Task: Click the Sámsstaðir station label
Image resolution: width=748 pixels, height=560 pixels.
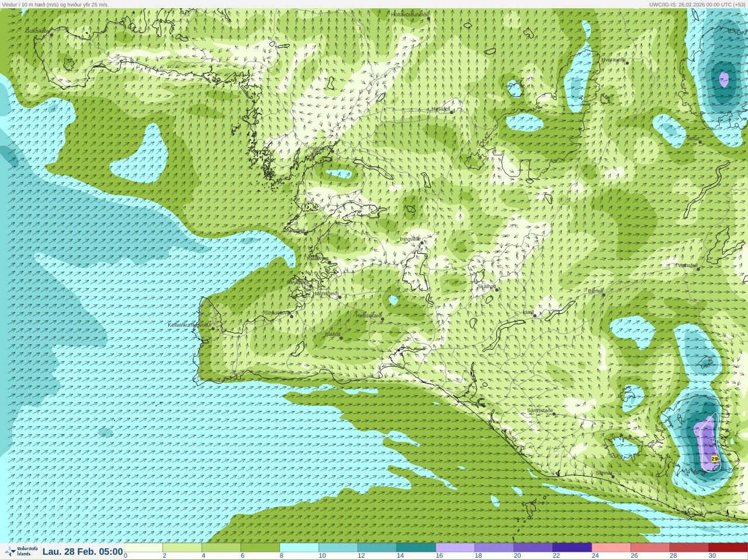Action: coord(539,410)
